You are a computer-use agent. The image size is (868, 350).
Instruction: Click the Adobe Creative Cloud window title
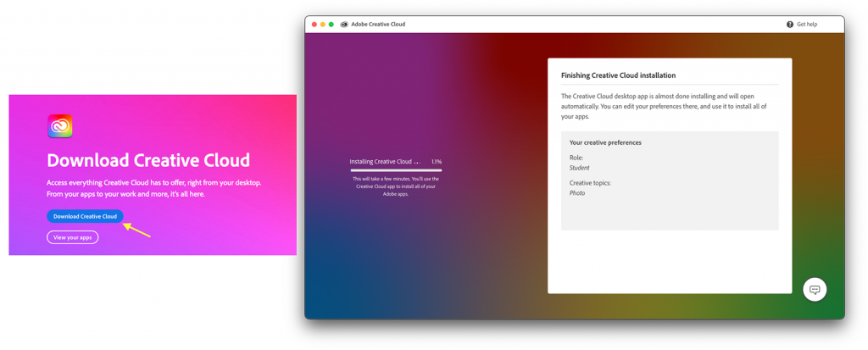click(x=378, y=25)
